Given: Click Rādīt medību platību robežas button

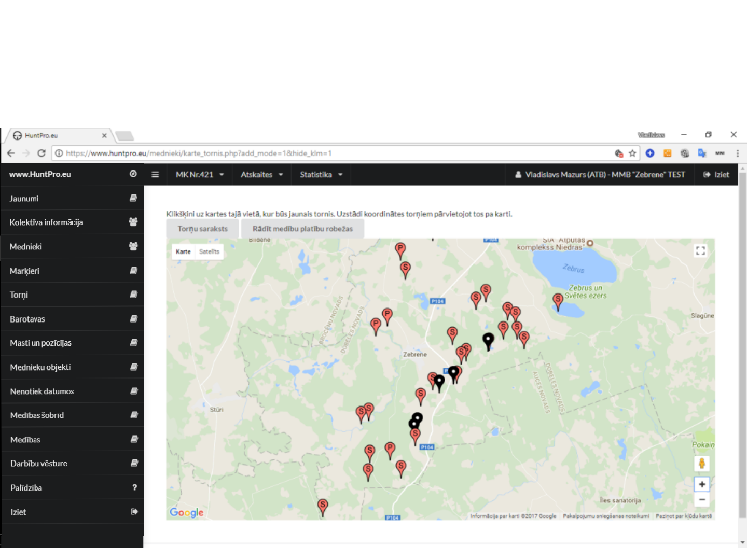Looking at the screenshot, I should point(302,229).
